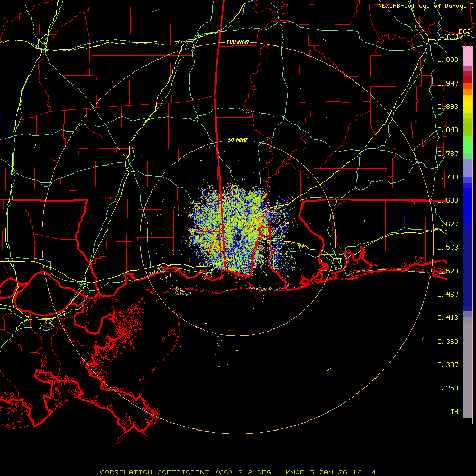The image size is (476, 476).
Task: Click the 0.307 scale label
Action: (x=448, y=364)
